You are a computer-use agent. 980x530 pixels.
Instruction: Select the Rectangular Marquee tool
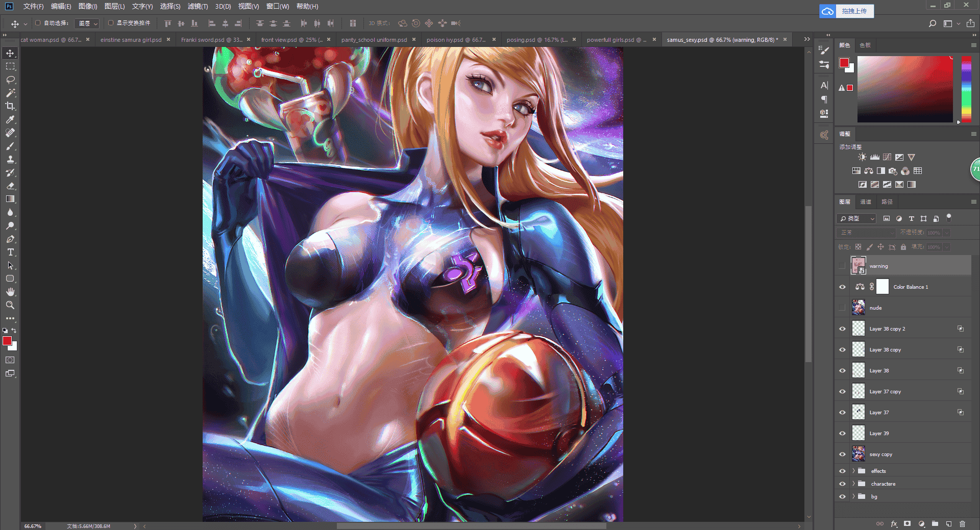(10, 66)
